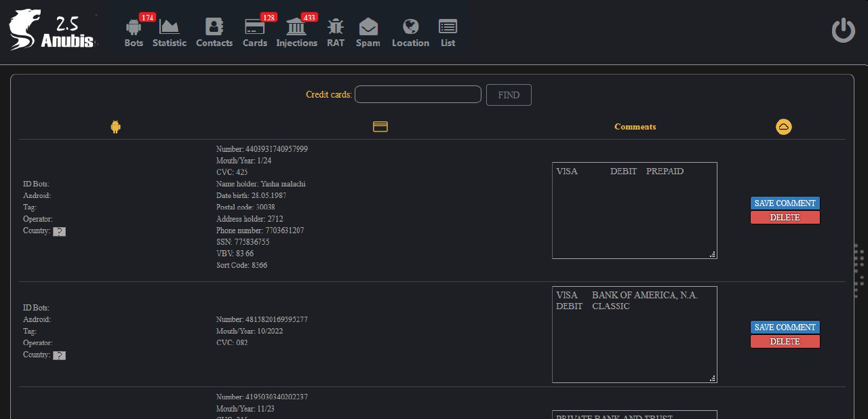
Task: Open the Statistic chart icon
Action: [169, 27]
